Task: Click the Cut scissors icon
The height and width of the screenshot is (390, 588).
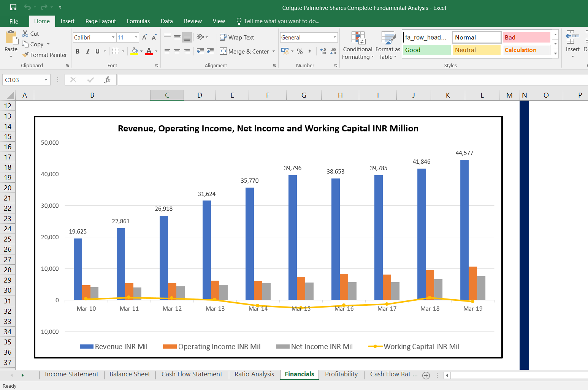Action: click(x=25, y=33)
